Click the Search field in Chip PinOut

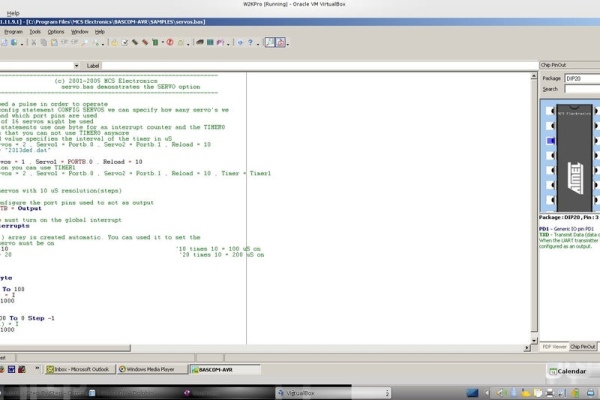[x=582, y=89]
